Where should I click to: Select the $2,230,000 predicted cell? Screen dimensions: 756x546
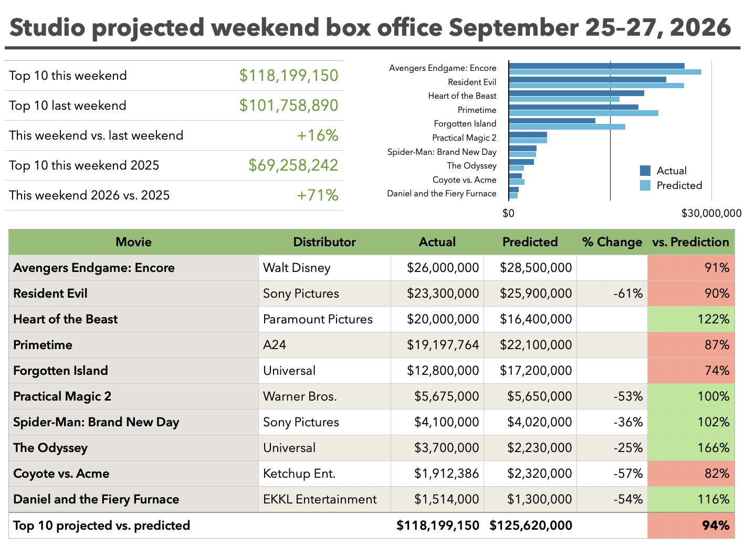pyautogui.click(x=530, y=448)
